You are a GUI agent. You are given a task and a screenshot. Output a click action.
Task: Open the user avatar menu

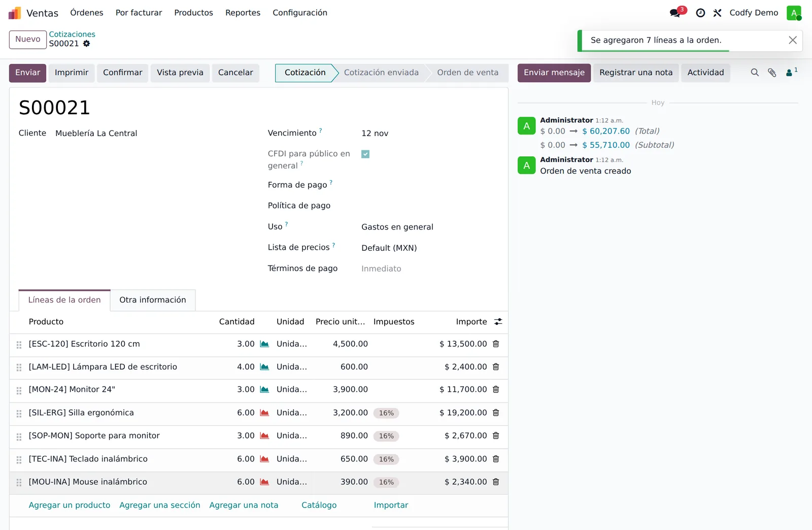(x=794, y=13)
